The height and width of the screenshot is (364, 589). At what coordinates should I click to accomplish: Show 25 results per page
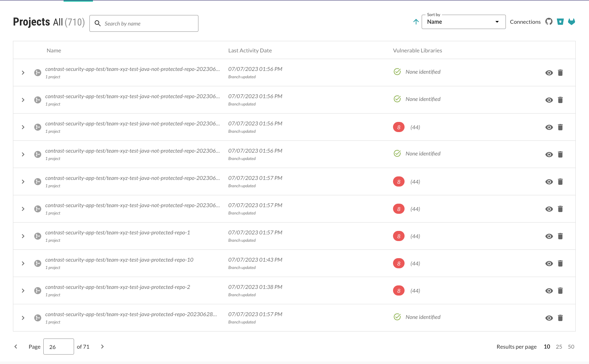(559, 347)
